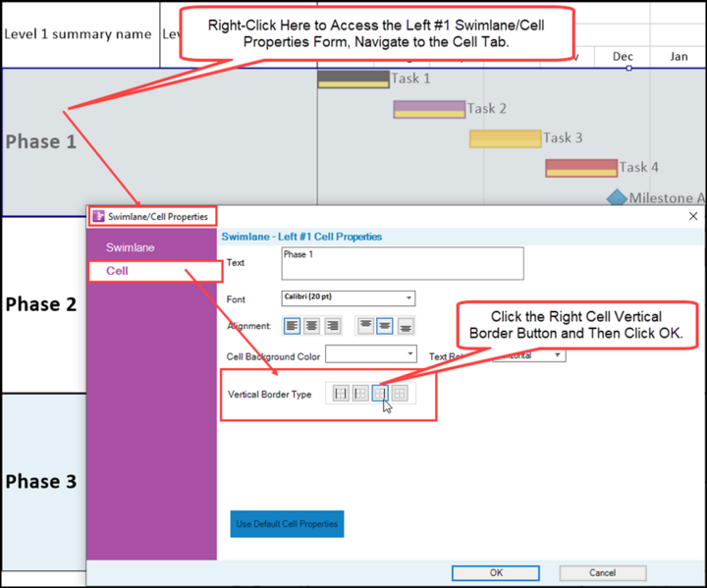Choose the second Vertical Border Type button
707x588 pixels.
tap(359, 394)
